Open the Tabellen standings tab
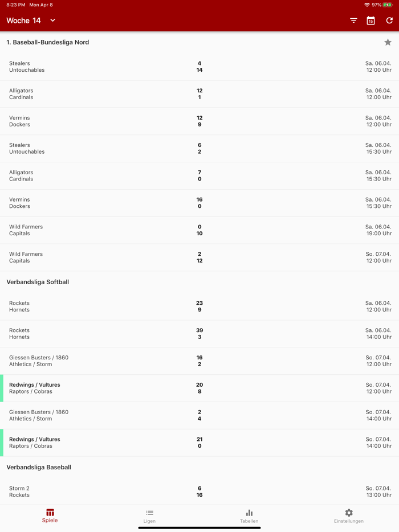The image size is (399, 532). [249, 515]
